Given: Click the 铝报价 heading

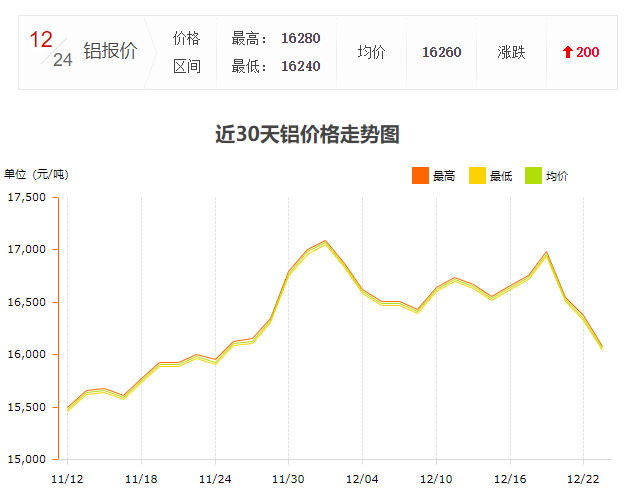Looking at the screenshot, I should 110,51.
